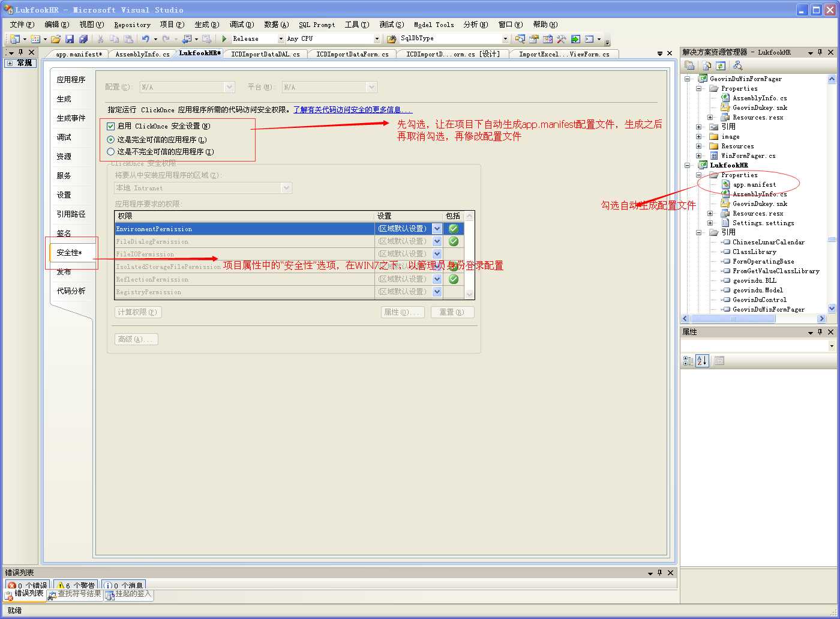
Task: Open the SqlDbType find dropdown
Action: pyautogui.click(x=505, y=39)
